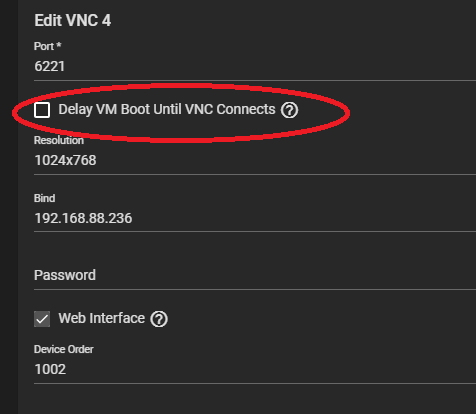Click the 'Delay VM Boot Until VNC Connects' label text
This screenshot has width=476, height=414.
tap(167, 110)
